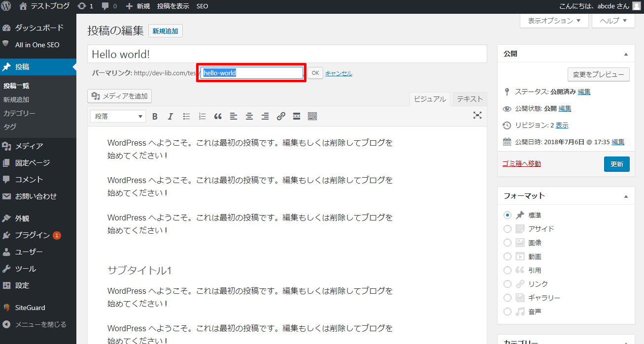Expand the 表示オプション panel
This screenshot has width=644, height=344.
(x=554, y=21)
